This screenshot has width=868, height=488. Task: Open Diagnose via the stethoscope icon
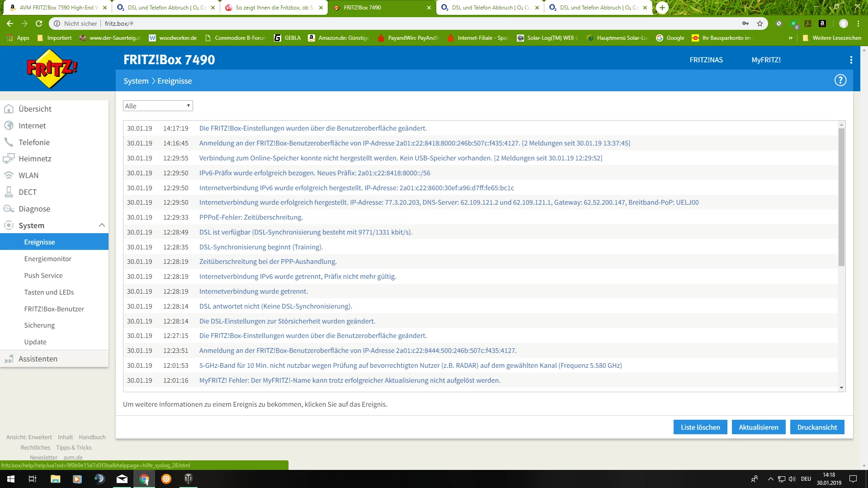pyautogui.click(x=9, y=209)
